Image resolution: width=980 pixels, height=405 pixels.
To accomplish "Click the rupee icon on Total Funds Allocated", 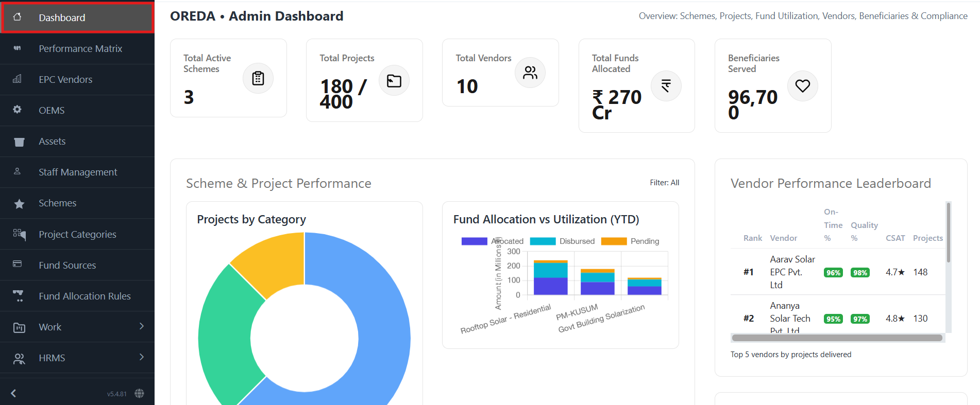I will [666, 86].
